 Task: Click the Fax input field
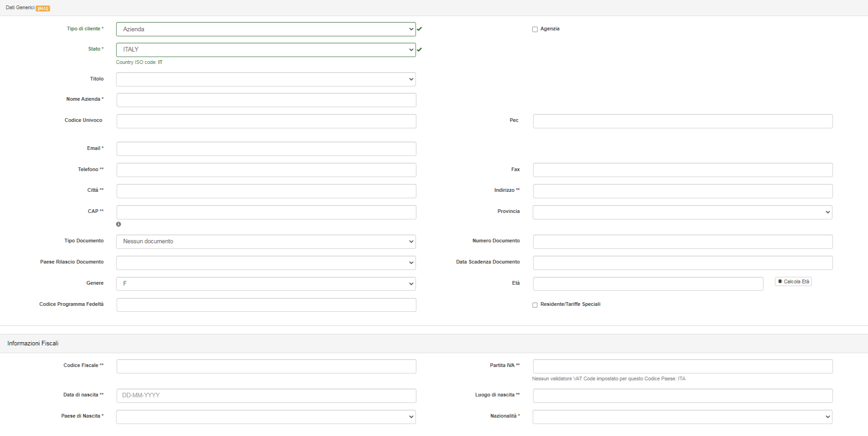(683, 170)
